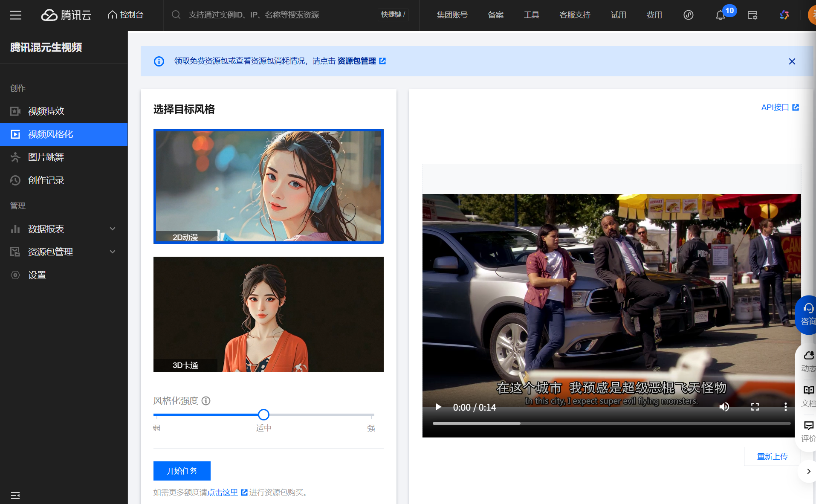Click the 重新上传 button
The height and width of the screenshot is (504, 816).
tap(773, 456)
